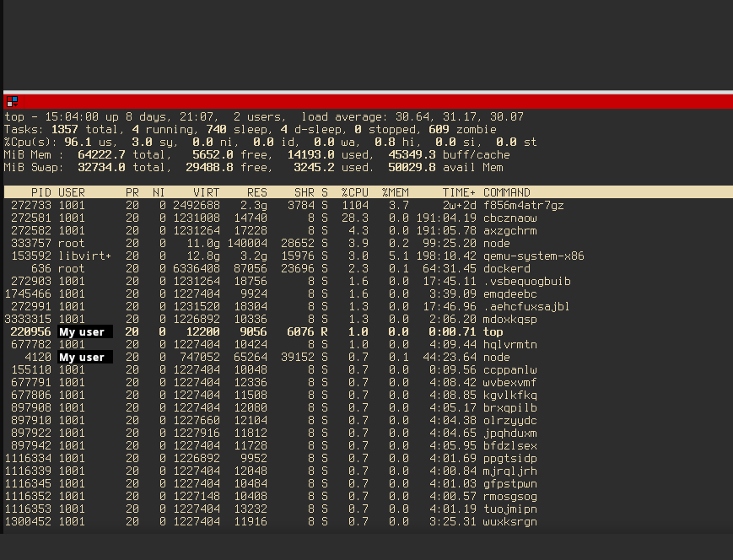The height and width of the screenshot is (560, 733).
Task: Click the wvbexvmf command
Action: click(510, 382)
